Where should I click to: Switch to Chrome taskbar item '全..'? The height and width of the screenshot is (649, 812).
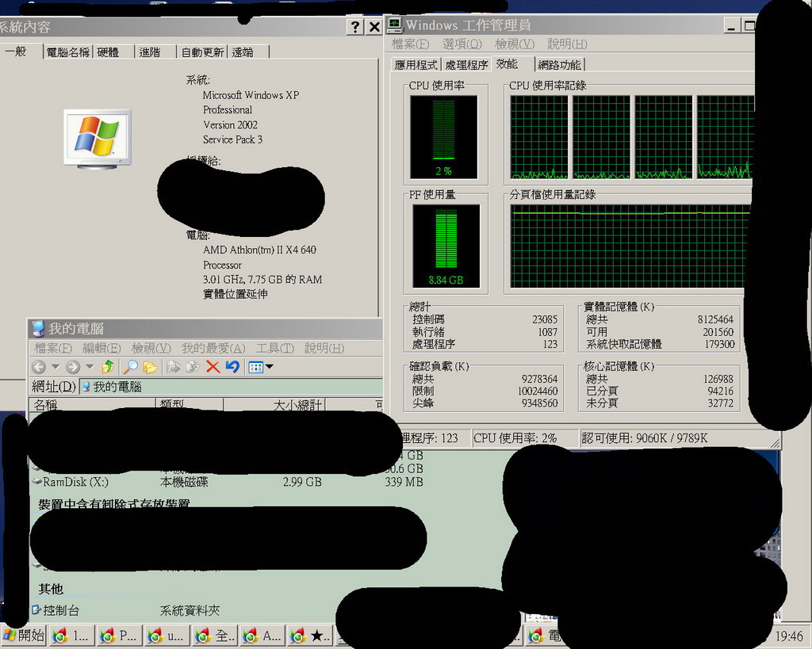click(x=213, y=636)
